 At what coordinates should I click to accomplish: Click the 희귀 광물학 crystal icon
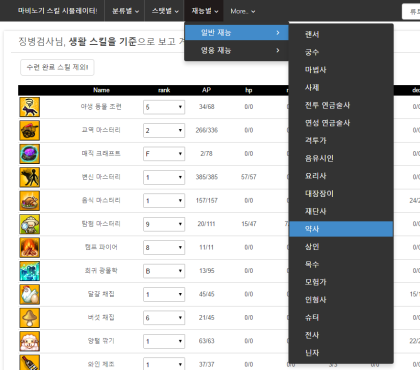click(30, 271)
